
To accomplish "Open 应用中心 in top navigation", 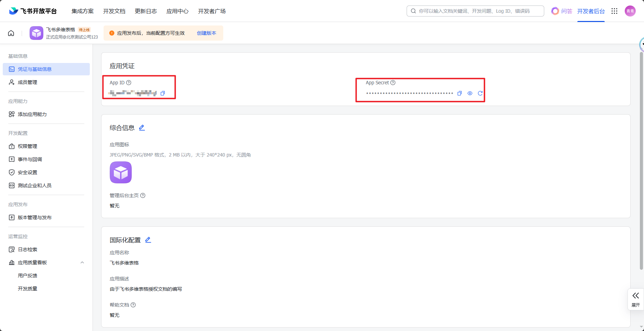I will pos(178,11).
